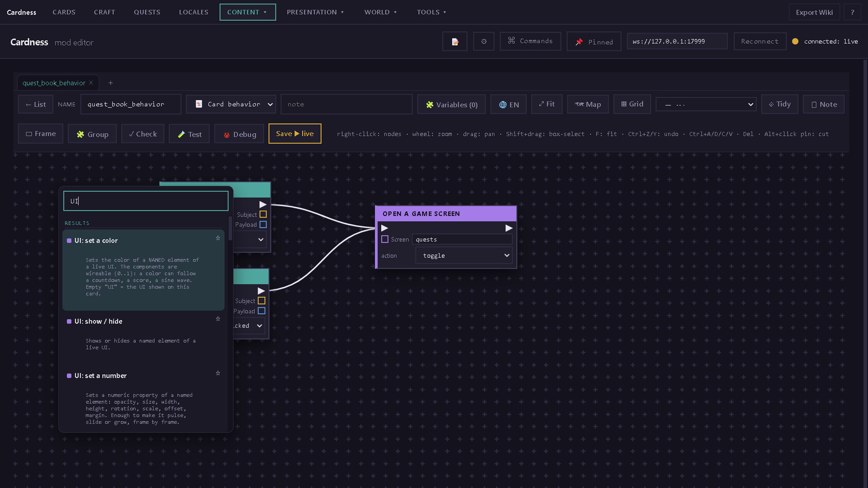Toggle Debug mode

[239, 134]
